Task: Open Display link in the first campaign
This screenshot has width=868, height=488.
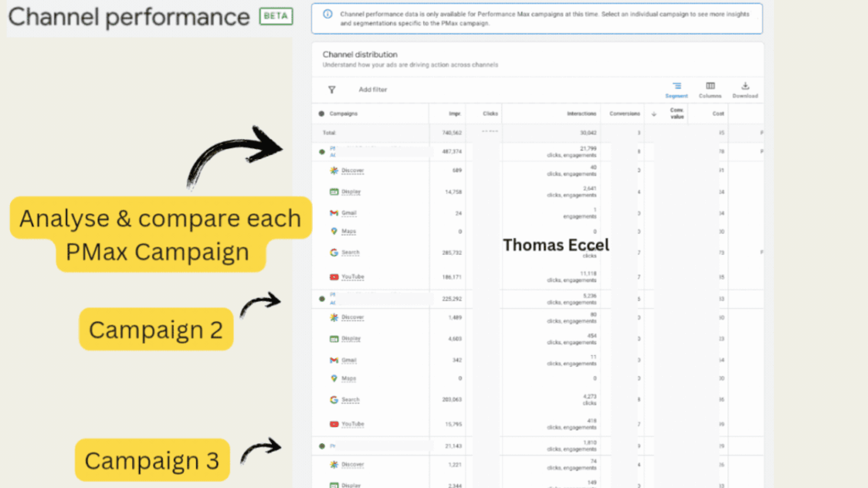Action: pos(352,192)
